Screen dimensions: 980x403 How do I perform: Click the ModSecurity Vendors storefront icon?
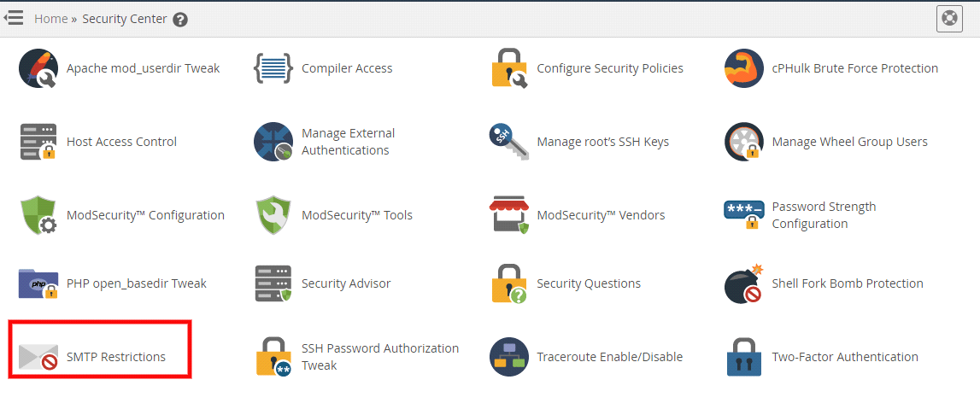(x=508, y=215)
